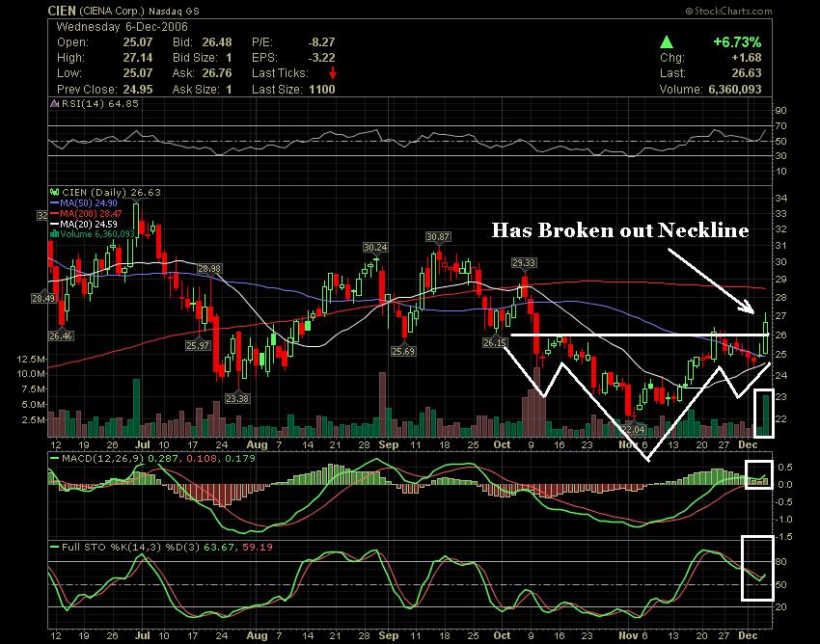The height and width of the screenshot is (644, 820).
Task: Click the 28.98 price label
Action: 209,269
